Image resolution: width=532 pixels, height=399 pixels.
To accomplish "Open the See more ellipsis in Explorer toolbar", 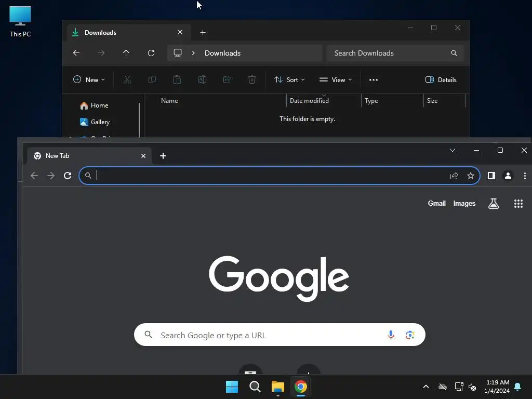I will click(373, 79).
